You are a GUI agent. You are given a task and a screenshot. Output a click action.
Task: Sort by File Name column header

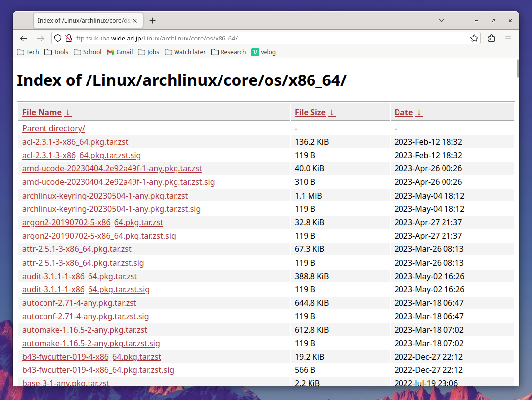pyautogui.click(x=42, y=112)
